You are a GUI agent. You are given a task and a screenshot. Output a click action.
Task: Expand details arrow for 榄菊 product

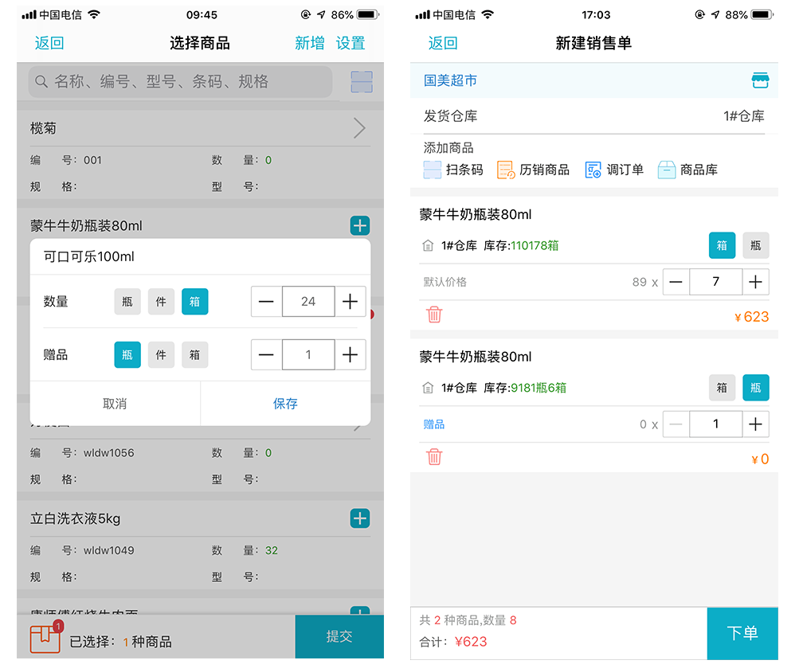(358, 127)
